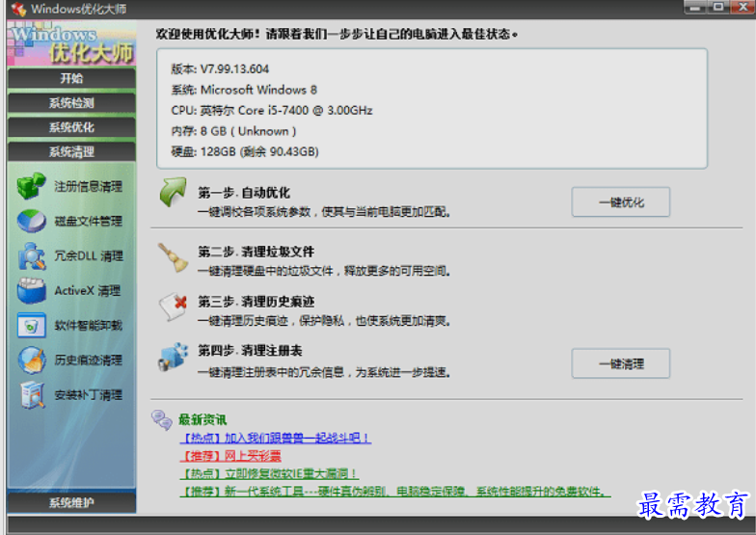Open the ActiveX 清理 icon
The image size is (756, 535).
coord(31,291)
